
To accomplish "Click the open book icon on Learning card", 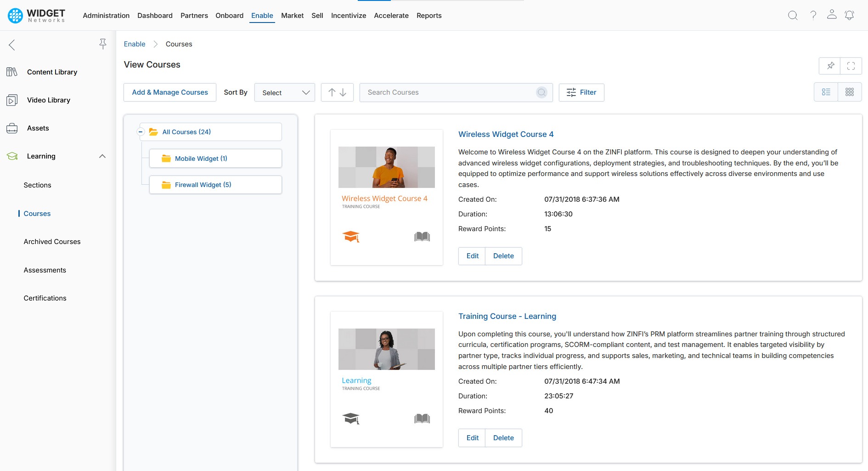I will click(x=422, y=419).
